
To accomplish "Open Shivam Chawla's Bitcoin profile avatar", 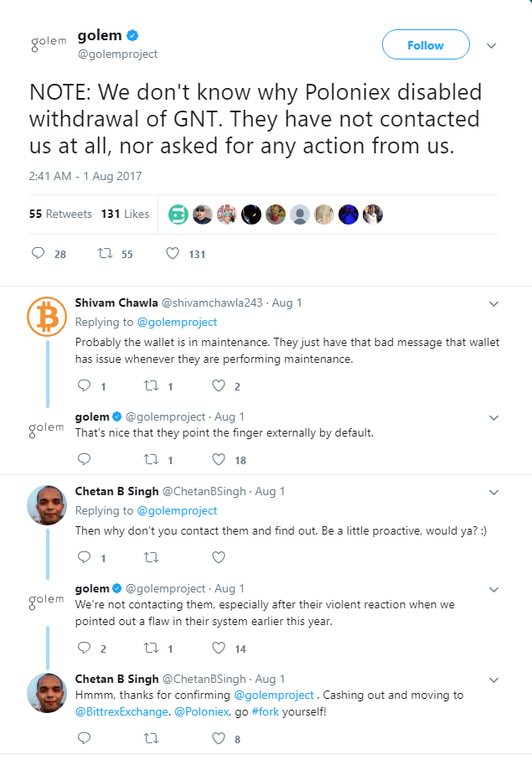I will coord(47,317).
